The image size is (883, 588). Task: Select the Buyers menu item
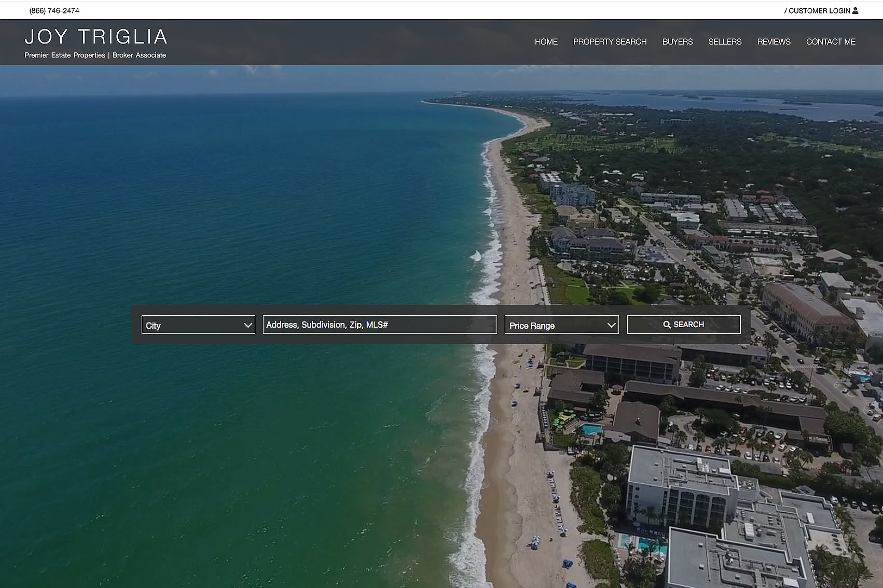(x=678, y=41)
